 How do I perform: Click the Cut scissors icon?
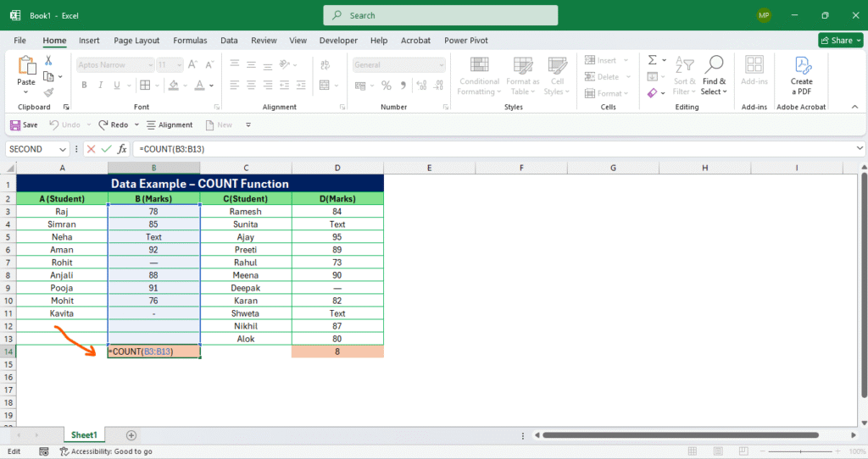tap(48, 61)
